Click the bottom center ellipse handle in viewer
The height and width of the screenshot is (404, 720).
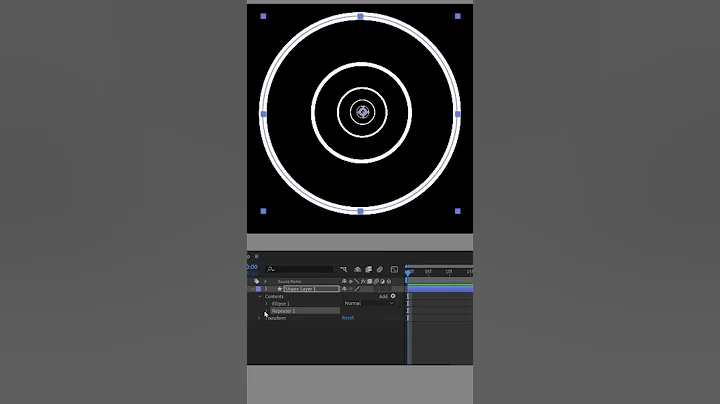[360, 211]
